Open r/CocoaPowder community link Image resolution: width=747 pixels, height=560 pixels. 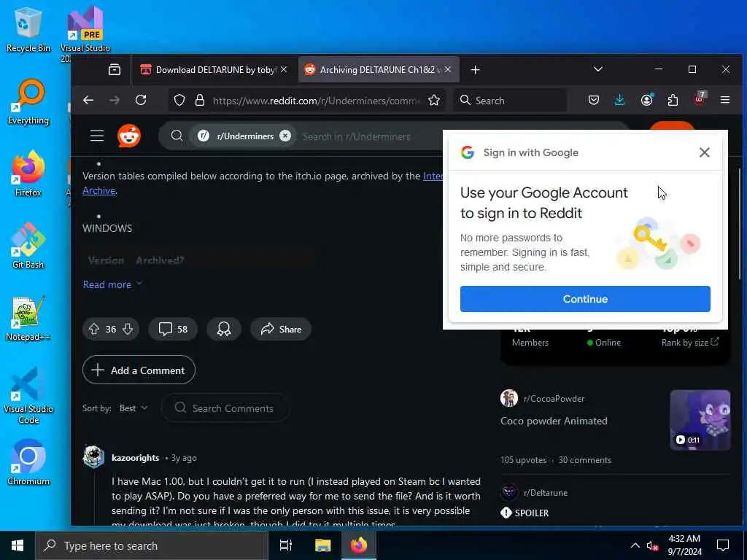click(x=554, y=399)
